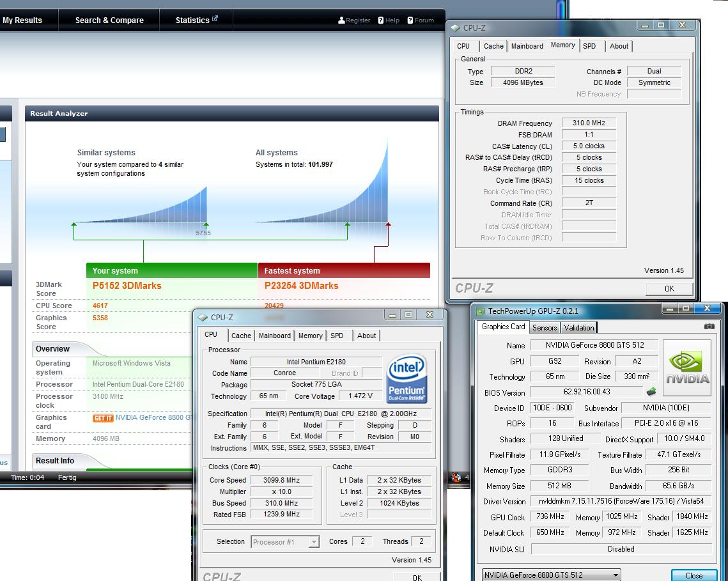Click the Specification field in CPU-Z

(x=341, y=414)
